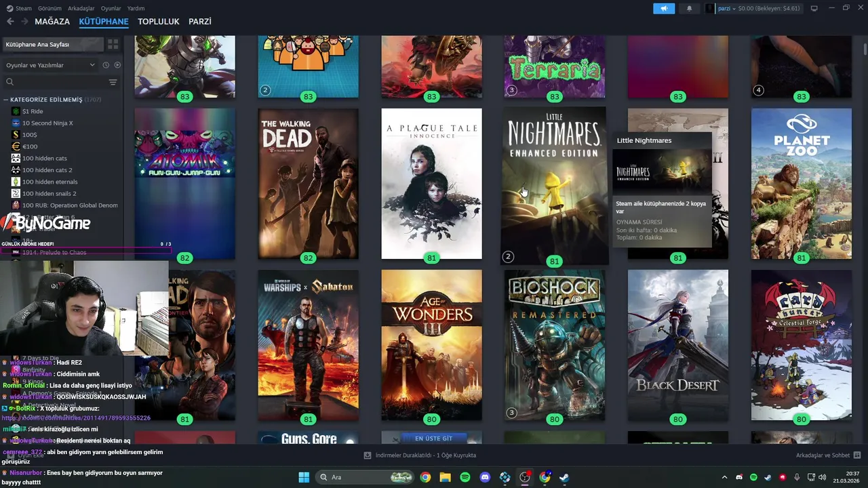Open the Arkadaşlar menu
The image size is (868, 488).
coord(81,8)
